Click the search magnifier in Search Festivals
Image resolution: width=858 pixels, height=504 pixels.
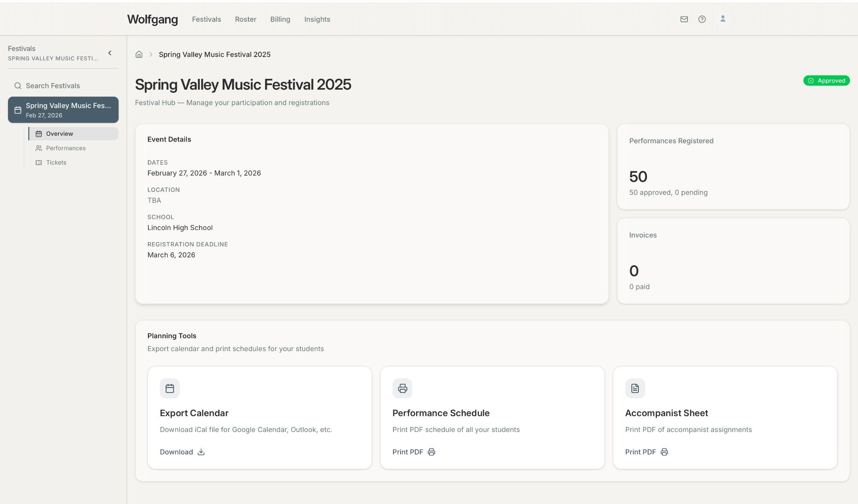18,85
